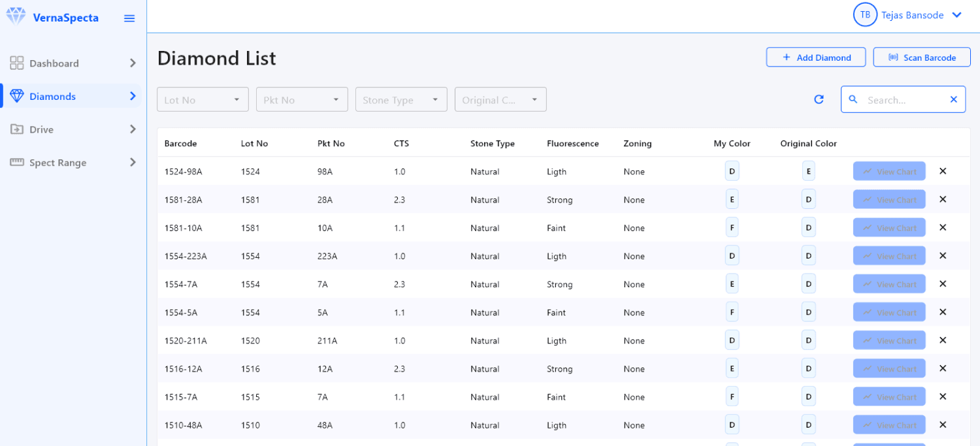Open the Tejas Bansode user menu arrow
980x446 pixels.
[957, 15]
